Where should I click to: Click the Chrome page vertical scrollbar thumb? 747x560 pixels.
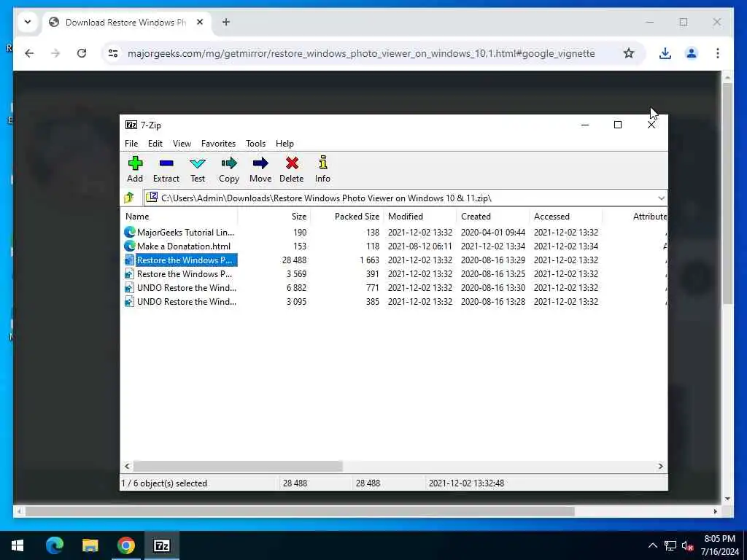(727, 193)
